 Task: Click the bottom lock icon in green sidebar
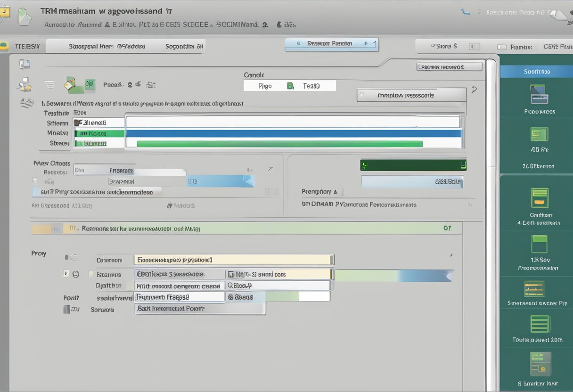click(x=540, y=364)
